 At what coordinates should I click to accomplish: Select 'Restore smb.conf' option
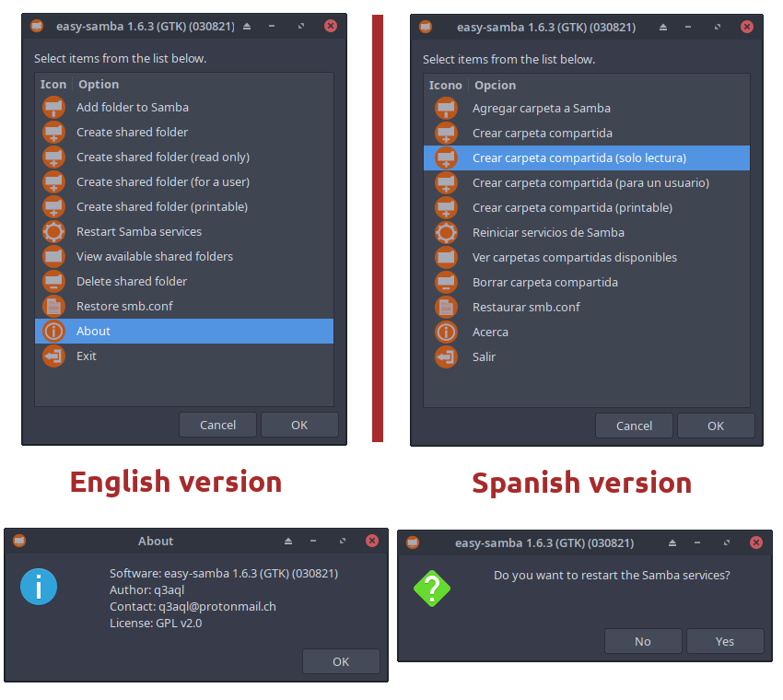[184, 307]
